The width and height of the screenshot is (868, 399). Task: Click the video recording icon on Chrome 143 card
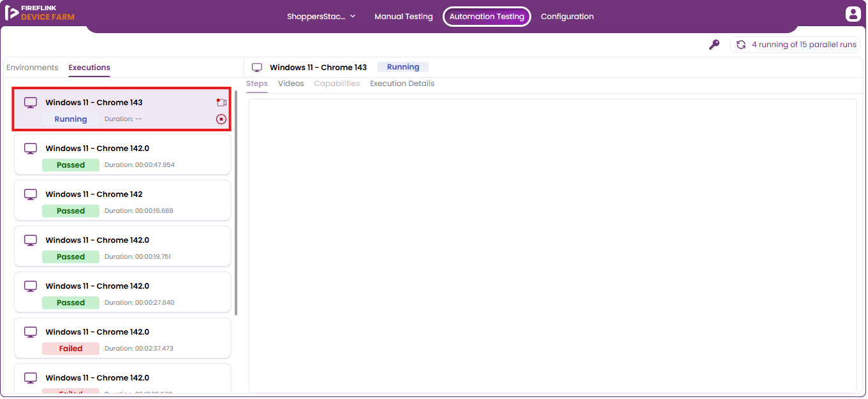(221, 103)
